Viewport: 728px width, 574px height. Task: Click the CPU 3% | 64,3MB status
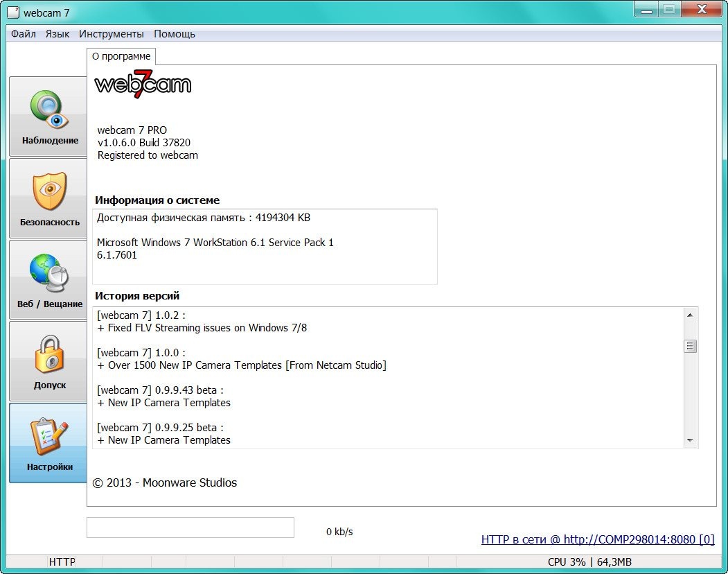(x=589, y=562)
